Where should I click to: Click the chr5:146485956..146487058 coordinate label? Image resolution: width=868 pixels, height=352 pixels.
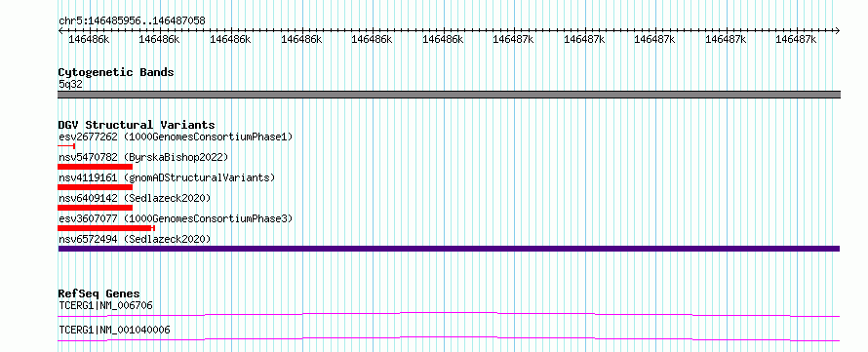[132, 20]
